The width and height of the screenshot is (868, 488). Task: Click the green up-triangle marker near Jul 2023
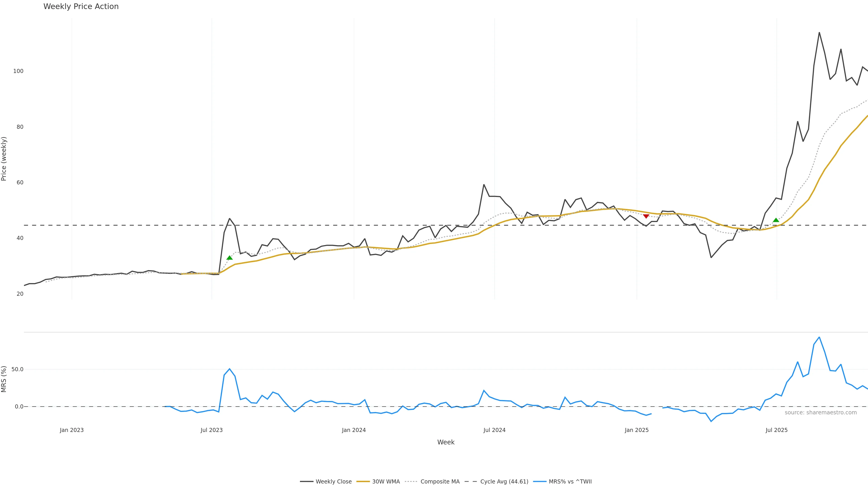[229, 258]
